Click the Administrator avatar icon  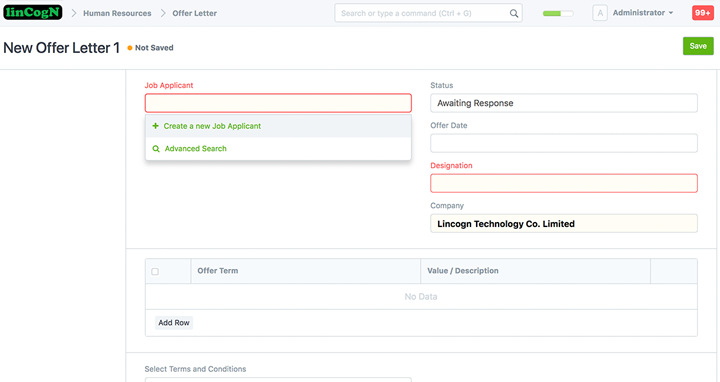tap(600, 13)
